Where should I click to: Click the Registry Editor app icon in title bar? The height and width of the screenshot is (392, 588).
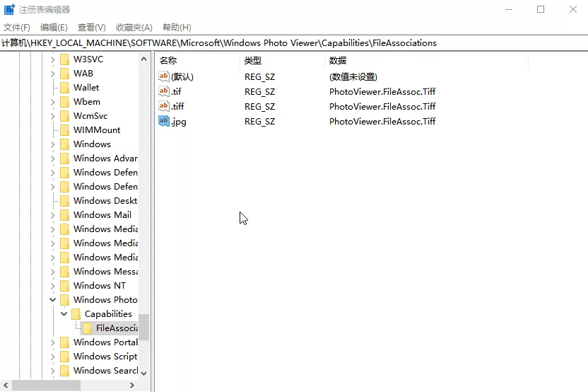[9, 9]
